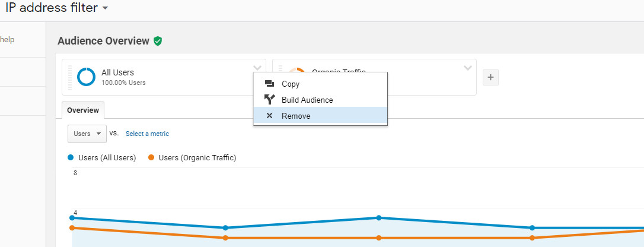Open the Users metric dropdown
Viewport: 644px width, 247px height.
(x=87, y=134)
